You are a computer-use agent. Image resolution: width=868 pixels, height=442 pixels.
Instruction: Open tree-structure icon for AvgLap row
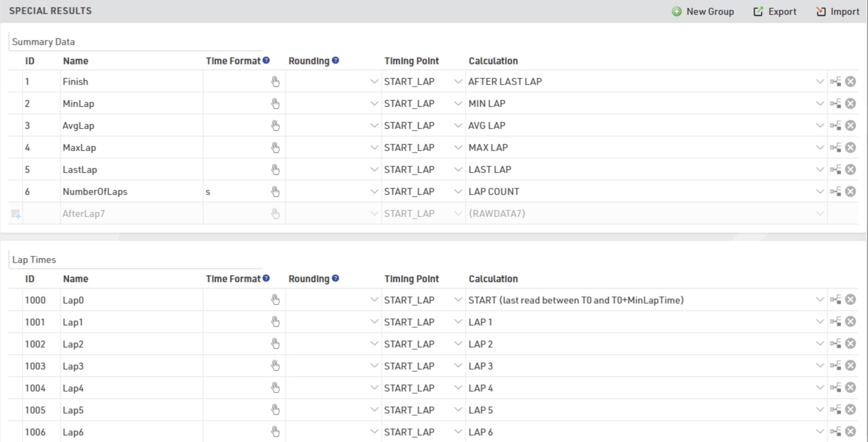835,126
